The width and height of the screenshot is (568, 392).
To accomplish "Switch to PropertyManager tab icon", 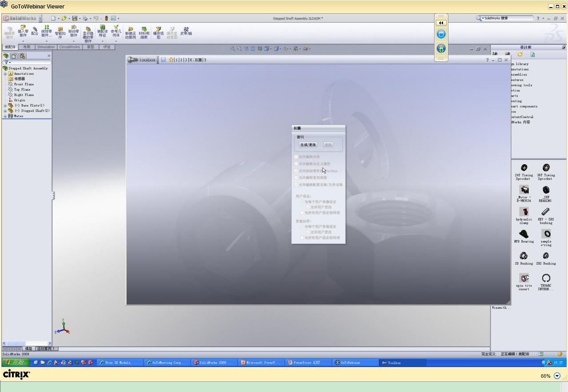I will point(14,56).
